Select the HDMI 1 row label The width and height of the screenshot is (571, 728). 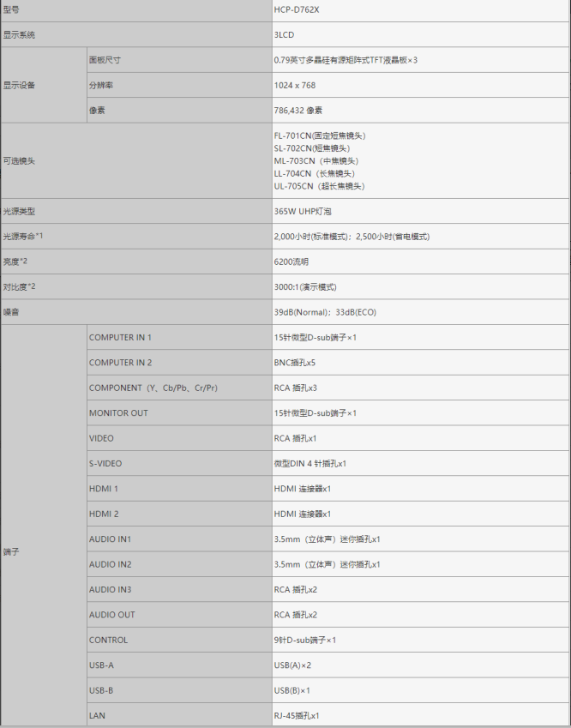(104, 489)
